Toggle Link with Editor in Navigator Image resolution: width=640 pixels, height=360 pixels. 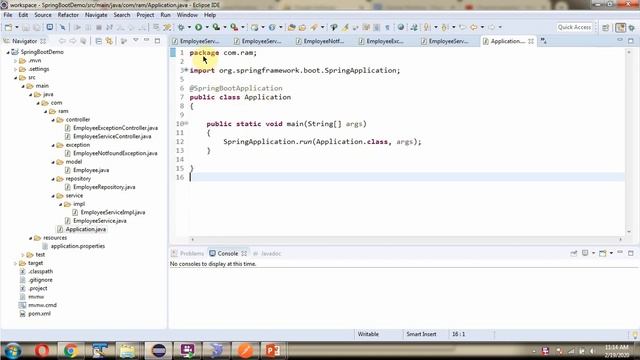pyautogui.click(x=109, y=41)
